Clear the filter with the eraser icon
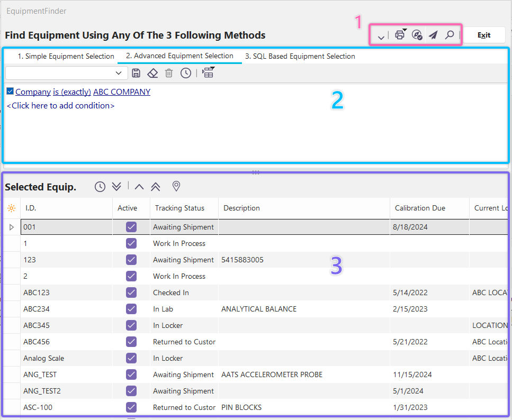The height and width of the screenshot is (420, 512). (152, 73)
